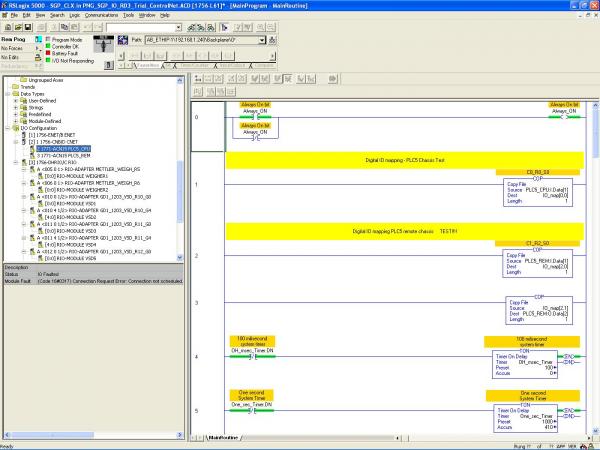Open the Communications menu
This screenshot has width=600, height=450.
click(x=101, y=15)
